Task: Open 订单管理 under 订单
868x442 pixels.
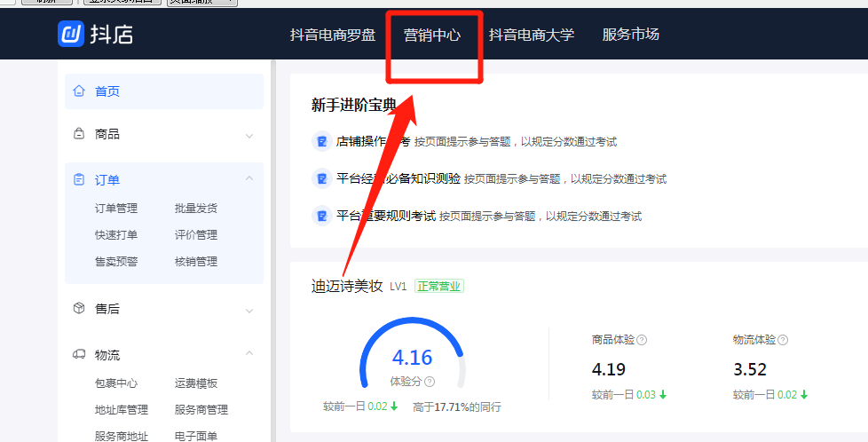Action: [116, 209]
